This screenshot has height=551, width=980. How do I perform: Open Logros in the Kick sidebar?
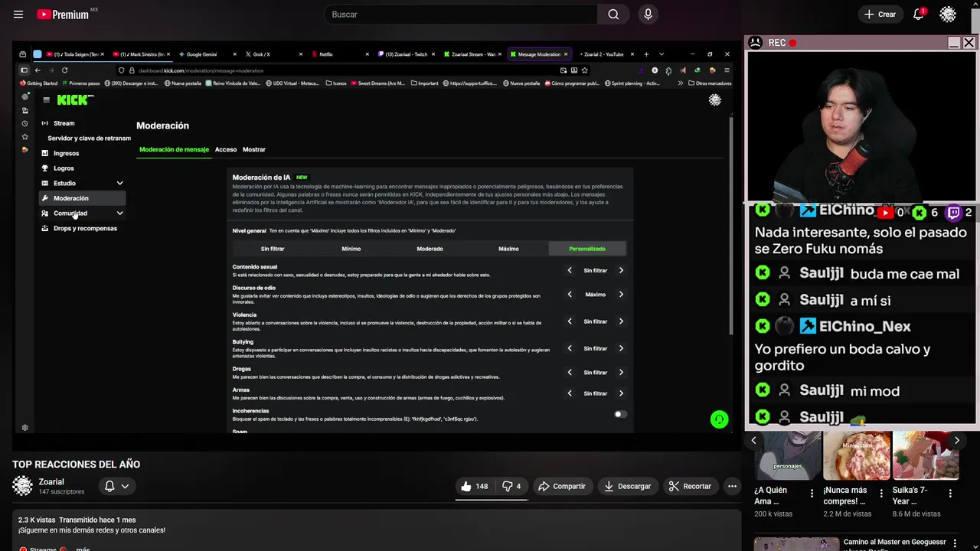tap(64, 168)
